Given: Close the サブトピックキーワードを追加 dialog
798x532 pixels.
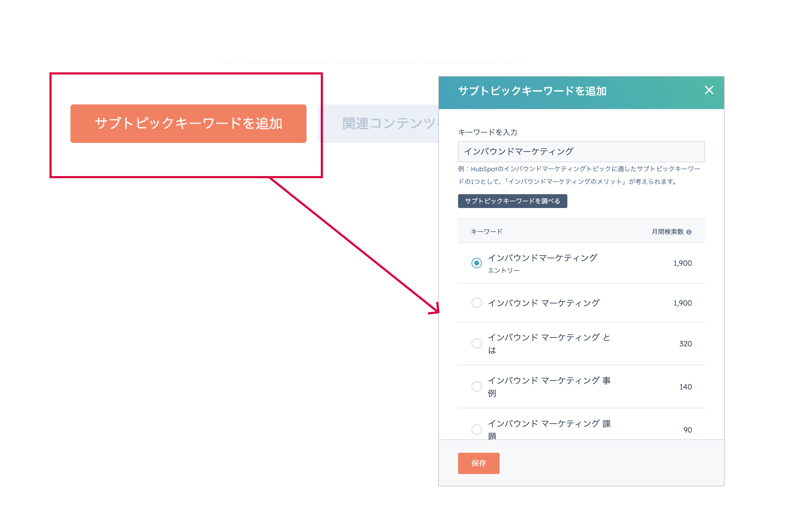Looking at the screenshot, I should coord(709,90).
